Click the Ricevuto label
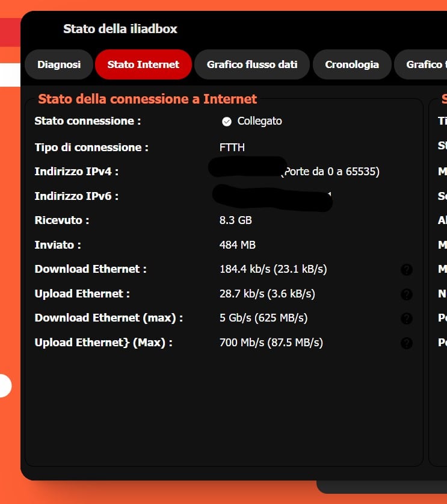Viewport: 447px width, 504px height. (x=61, y=220)
